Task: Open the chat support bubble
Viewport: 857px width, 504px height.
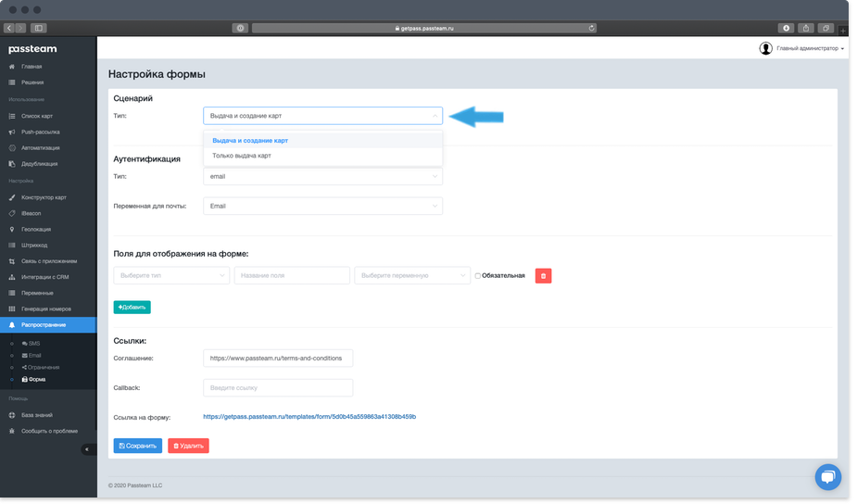Action: tap(828, 477)
